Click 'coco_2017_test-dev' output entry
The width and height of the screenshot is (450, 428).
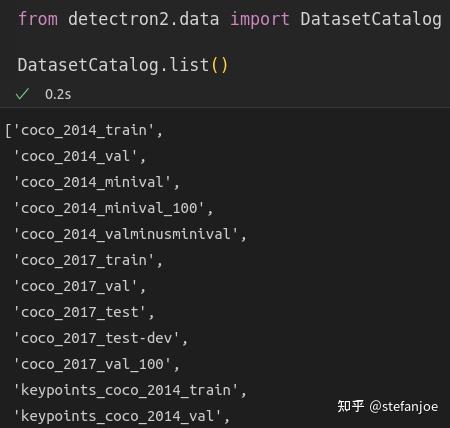97,338
